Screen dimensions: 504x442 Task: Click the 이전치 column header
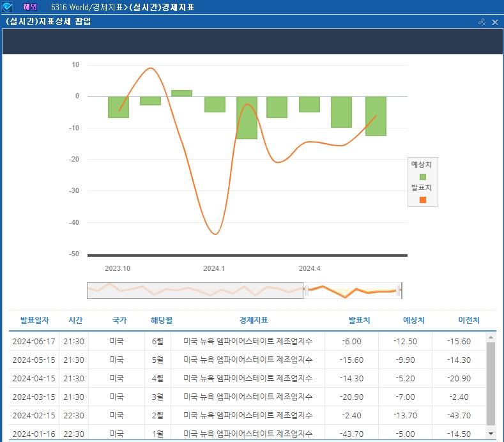tap(469, 320)
